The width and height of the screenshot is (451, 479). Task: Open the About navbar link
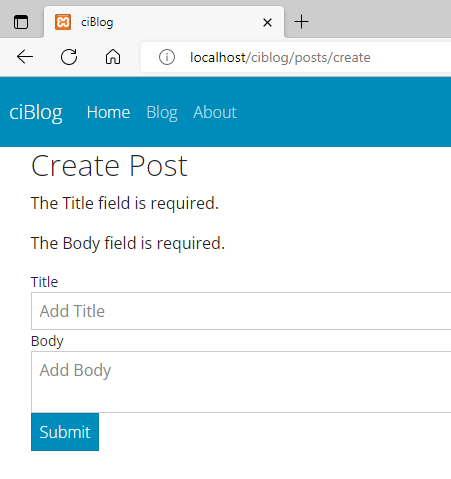point(215,112)
